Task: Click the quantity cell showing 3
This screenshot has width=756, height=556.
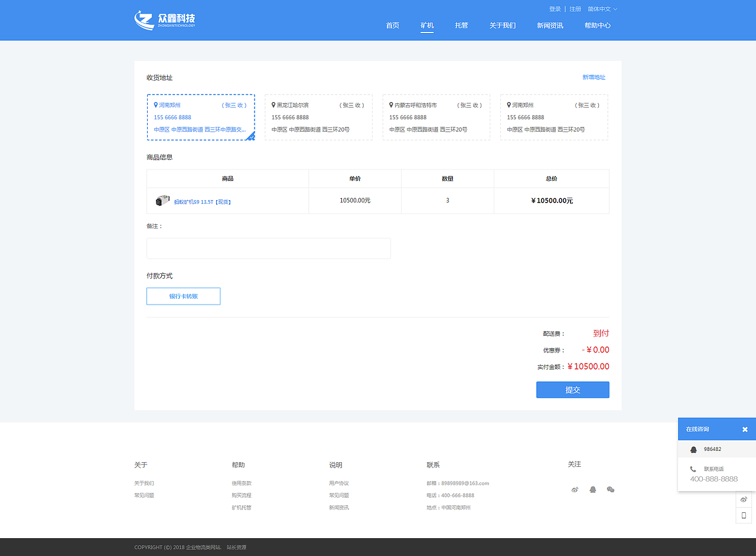Action: point(448,201)
